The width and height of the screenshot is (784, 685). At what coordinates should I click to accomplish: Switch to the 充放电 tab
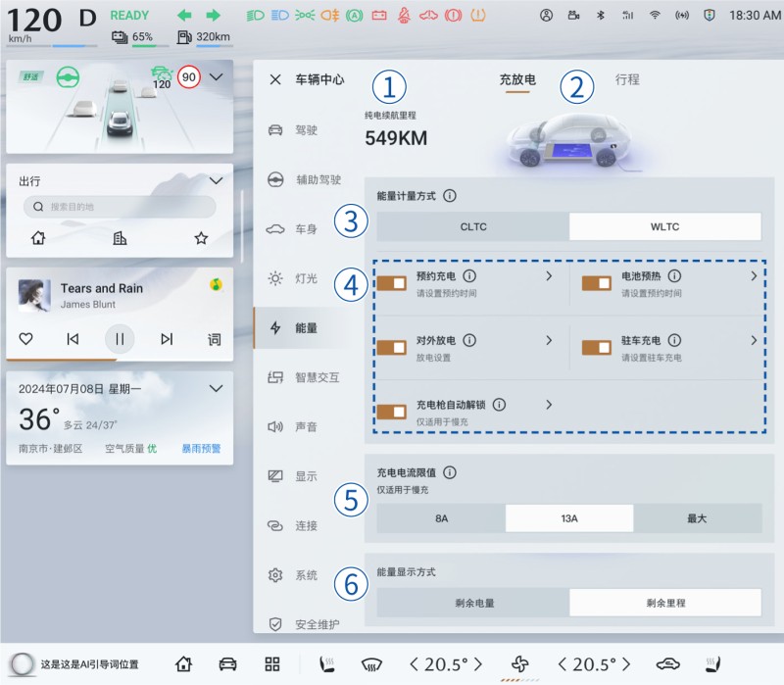517,80
